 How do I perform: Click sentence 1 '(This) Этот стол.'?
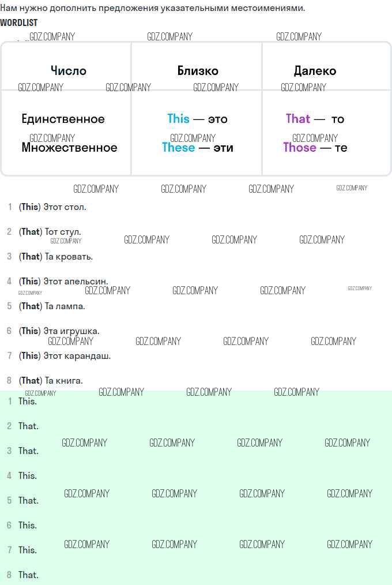click(x=52, y=207)
